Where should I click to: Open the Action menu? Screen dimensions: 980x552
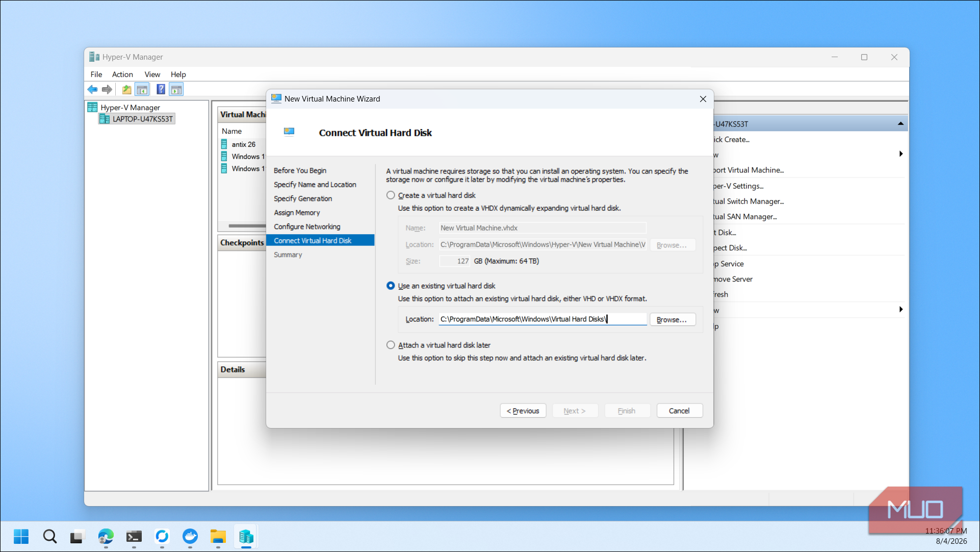point(122,74)
